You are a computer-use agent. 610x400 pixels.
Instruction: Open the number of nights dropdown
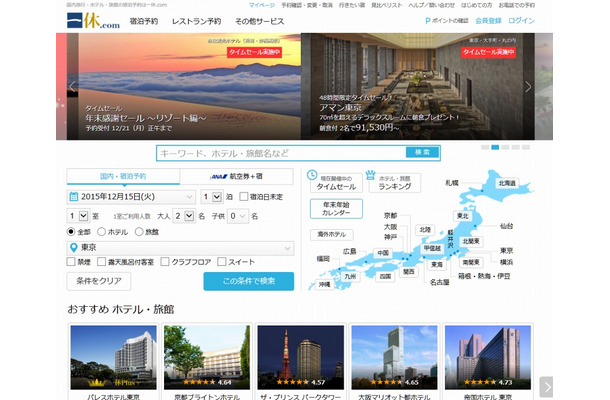[212, 197]
